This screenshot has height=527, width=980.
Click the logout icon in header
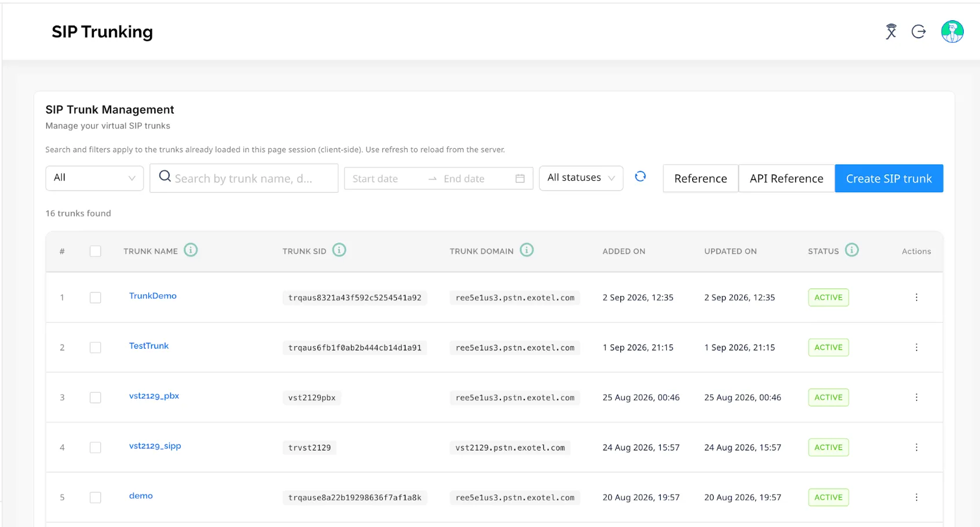pyautogui.click(x=919, y=31)
